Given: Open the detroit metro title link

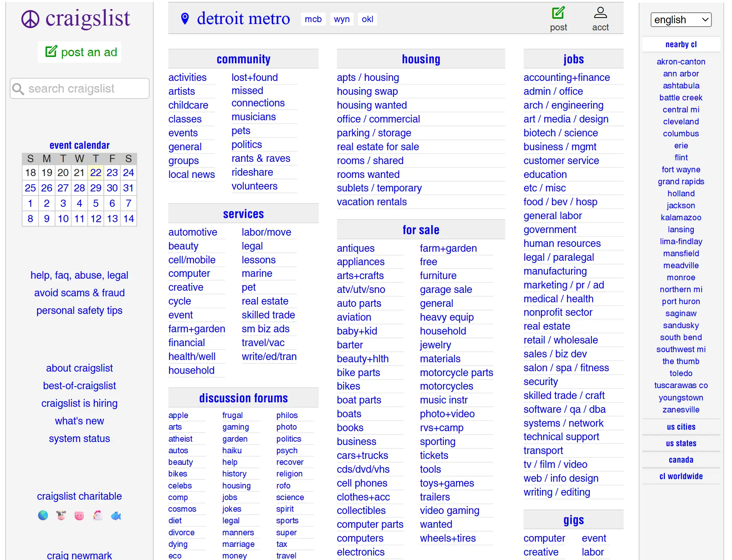Looking at the screenshot, I should click(243, 18).
